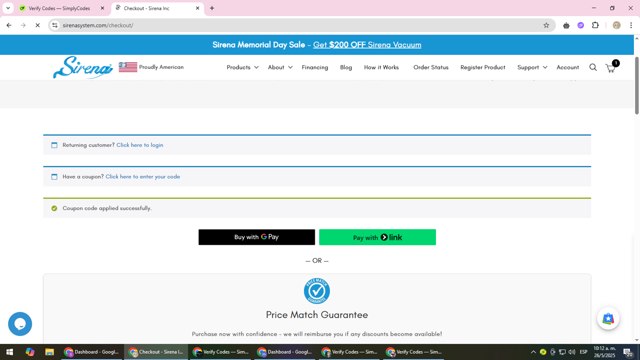Stop loading the page

(x=37, y=25)
